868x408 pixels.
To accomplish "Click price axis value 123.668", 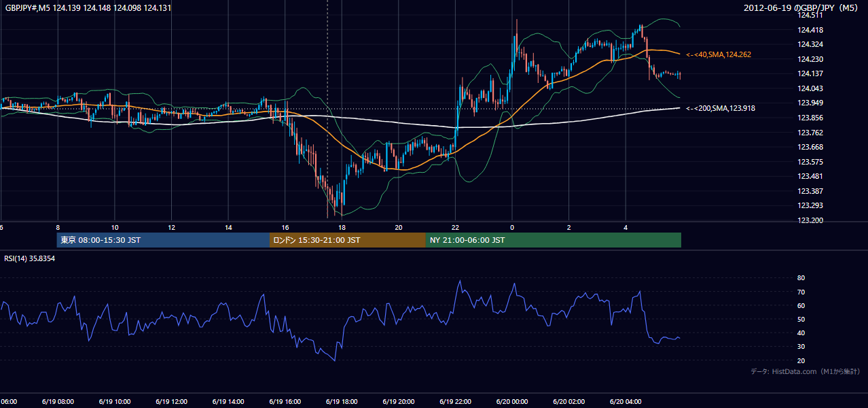I will 810,147.
